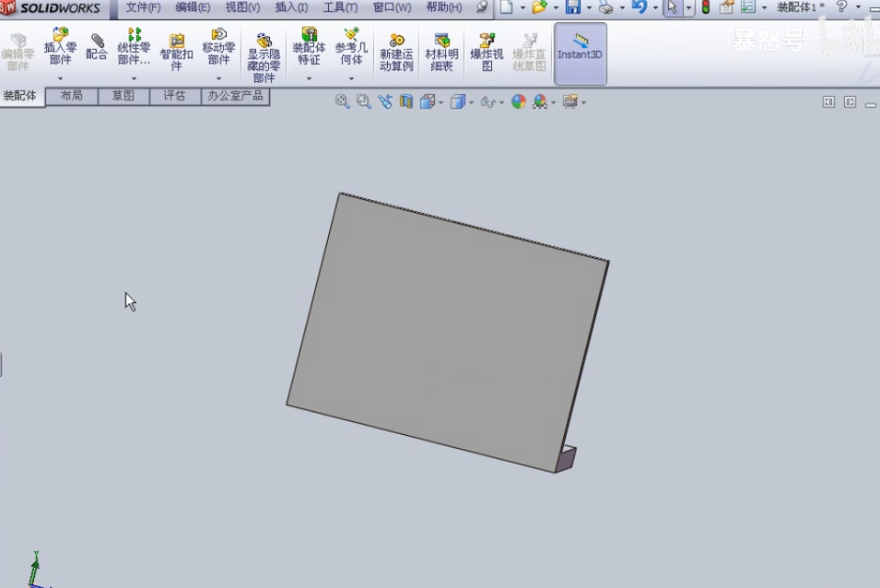
Task: Expand Hide/Show Items dropdown arrow
Action: [x=501, y=102]
